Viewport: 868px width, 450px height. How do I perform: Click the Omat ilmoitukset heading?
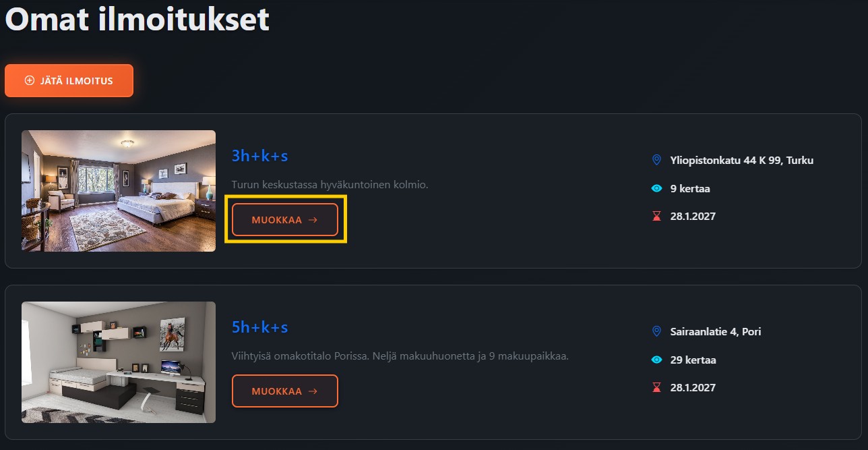137,20
